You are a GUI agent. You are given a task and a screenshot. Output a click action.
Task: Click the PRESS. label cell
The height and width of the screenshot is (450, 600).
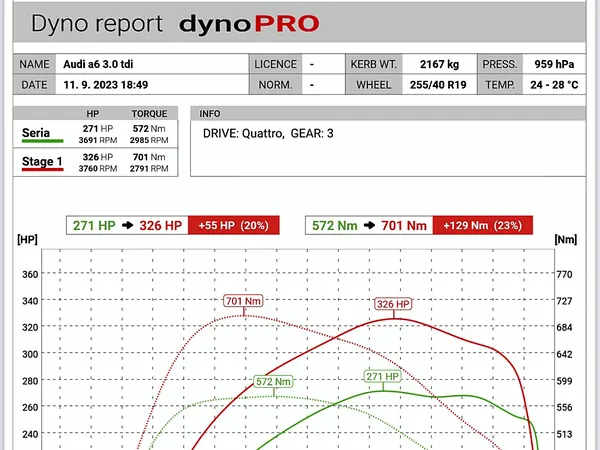pos(500,64)
